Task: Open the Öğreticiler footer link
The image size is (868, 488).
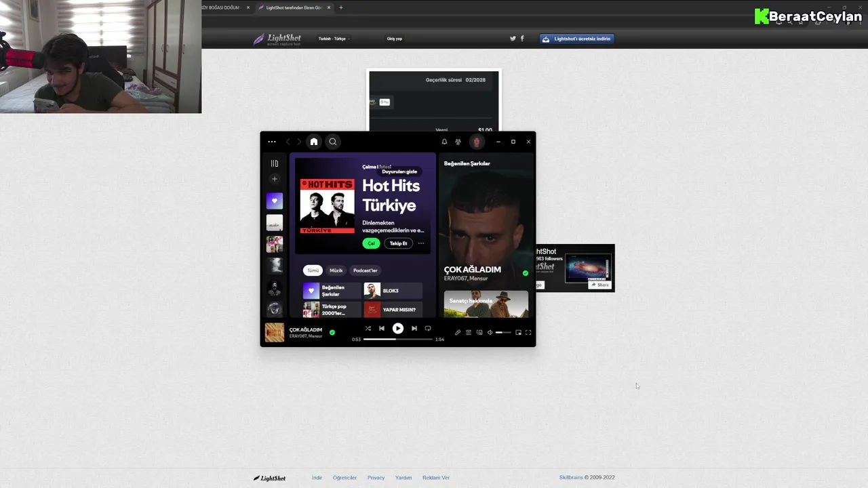Action: coord(344,478)
